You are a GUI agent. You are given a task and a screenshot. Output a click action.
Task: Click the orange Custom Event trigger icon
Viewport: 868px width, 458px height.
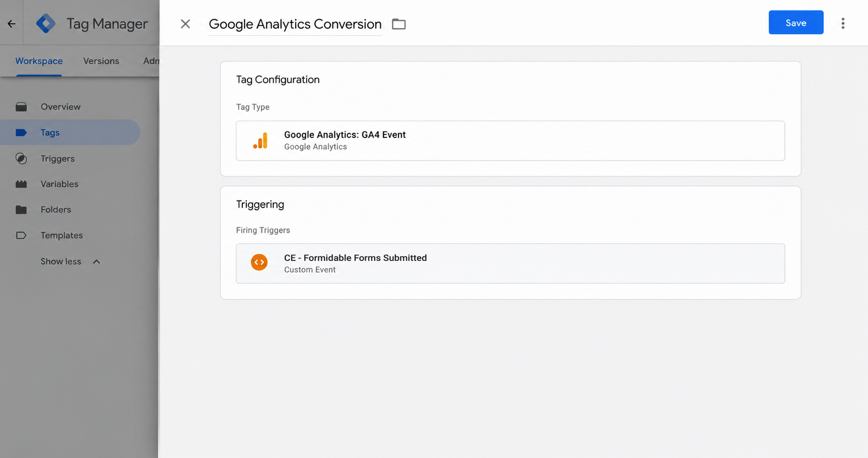[x=259, y=262]
